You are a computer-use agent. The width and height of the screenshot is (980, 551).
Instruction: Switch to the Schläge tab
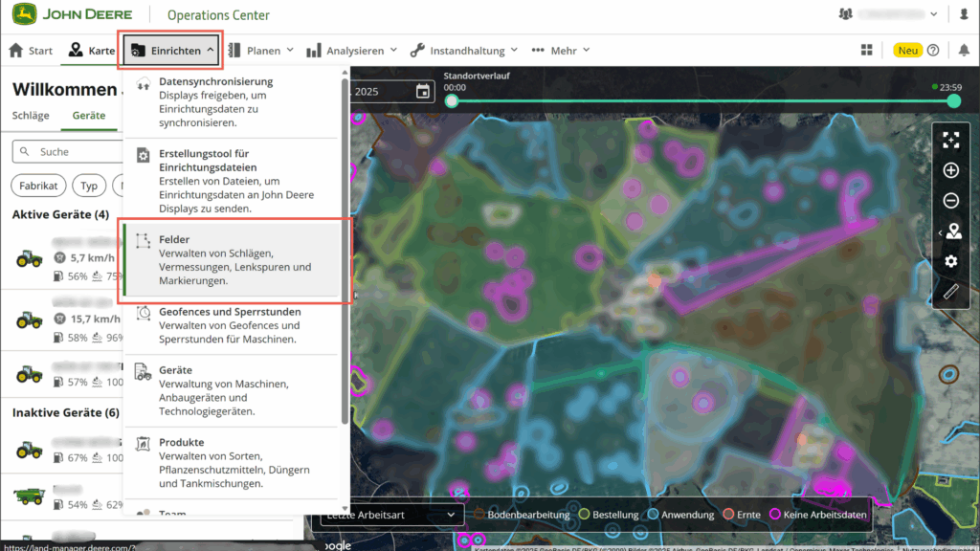pyautogui.click(x=31, y=116)
